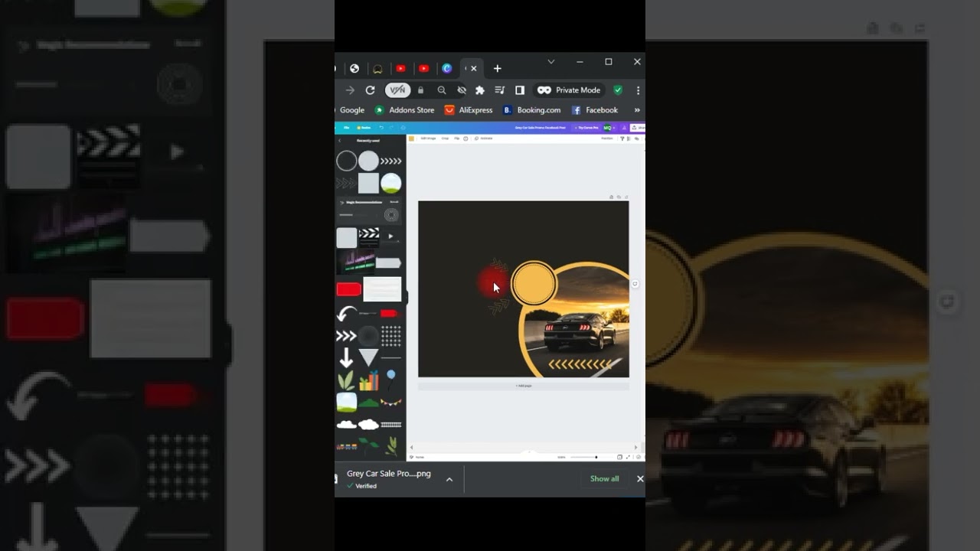980x551 pixels.
Task: Expand the downloaded file options caret
Action: [x=449, y=479]
